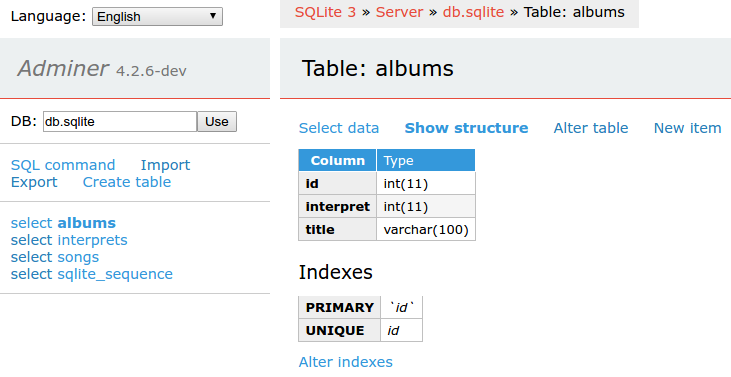Open sqlite_sequence table in sidebar
Viewport: 731px width, 377px height.
pos(115,274)
